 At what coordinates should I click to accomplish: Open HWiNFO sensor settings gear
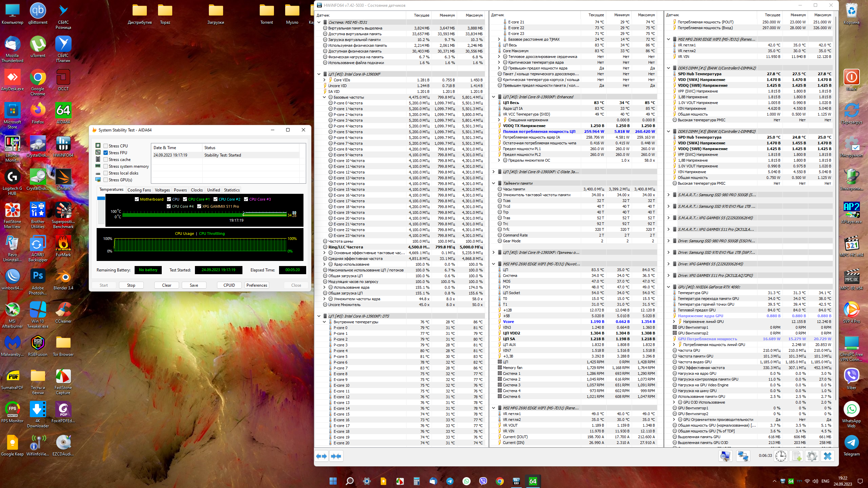(812, 456)
